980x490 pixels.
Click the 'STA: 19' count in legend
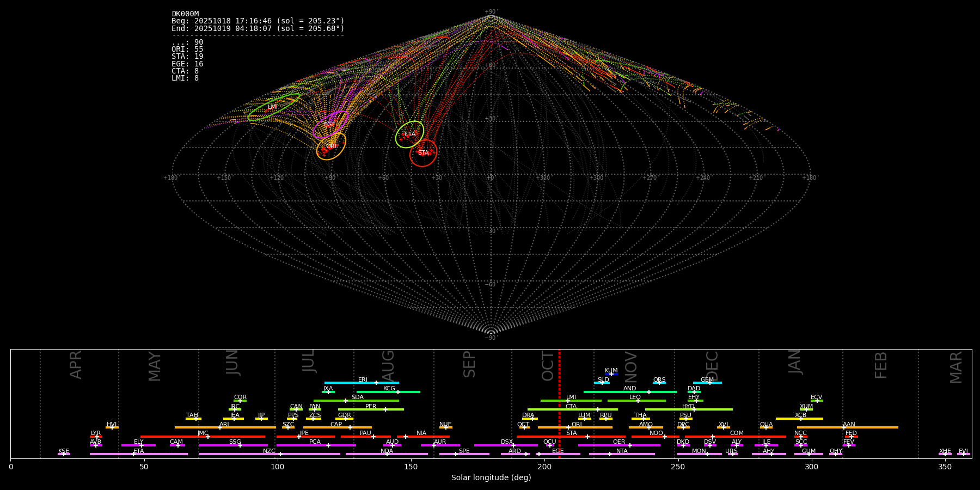(x=187, y=57)
